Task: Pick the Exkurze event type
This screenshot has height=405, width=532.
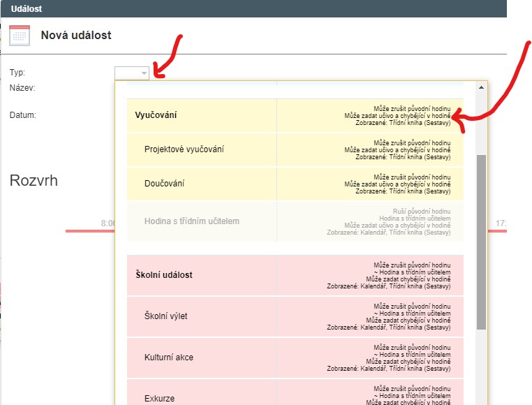Action: (159, 398)
